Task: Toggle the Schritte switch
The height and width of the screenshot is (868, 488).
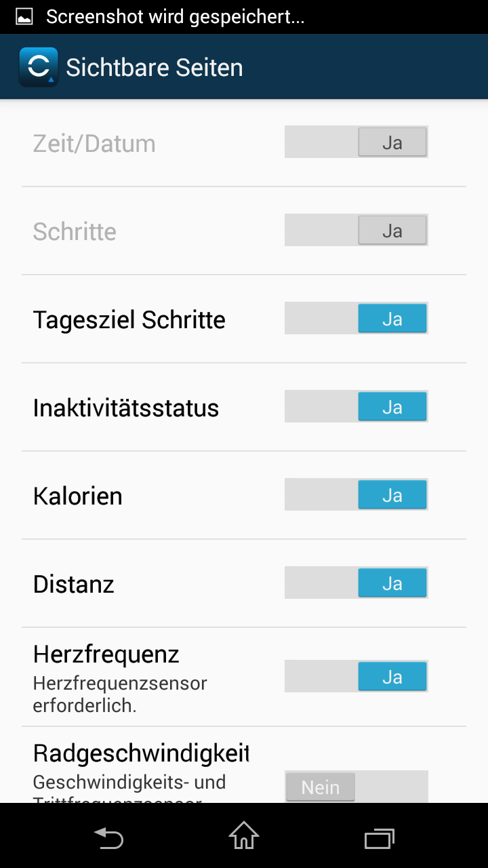Action: point(357,231)
